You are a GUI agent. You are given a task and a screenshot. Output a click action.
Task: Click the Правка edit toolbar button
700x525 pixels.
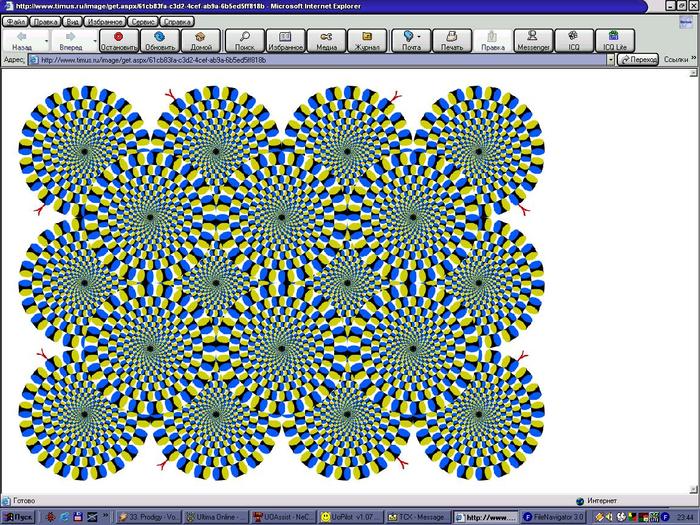pos(493,41)
